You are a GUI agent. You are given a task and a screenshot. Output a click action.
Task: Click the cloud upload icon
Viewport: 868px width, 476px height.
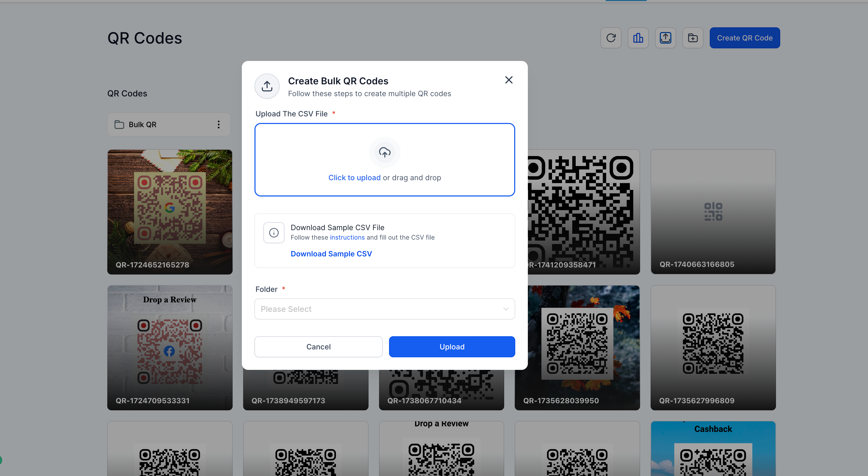point(385,152)
